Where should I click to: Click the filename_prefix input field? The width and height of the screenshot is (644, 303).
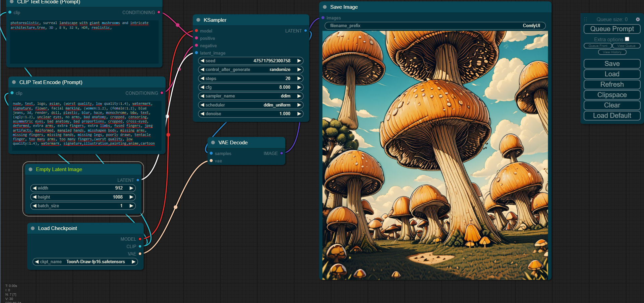pyautogui.click(x=435, y=26)
